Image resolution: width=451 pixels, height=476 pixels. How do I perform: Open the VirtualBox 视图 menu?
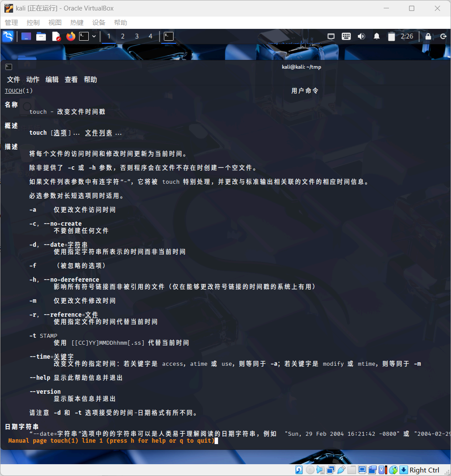click(x=55, y=22)
